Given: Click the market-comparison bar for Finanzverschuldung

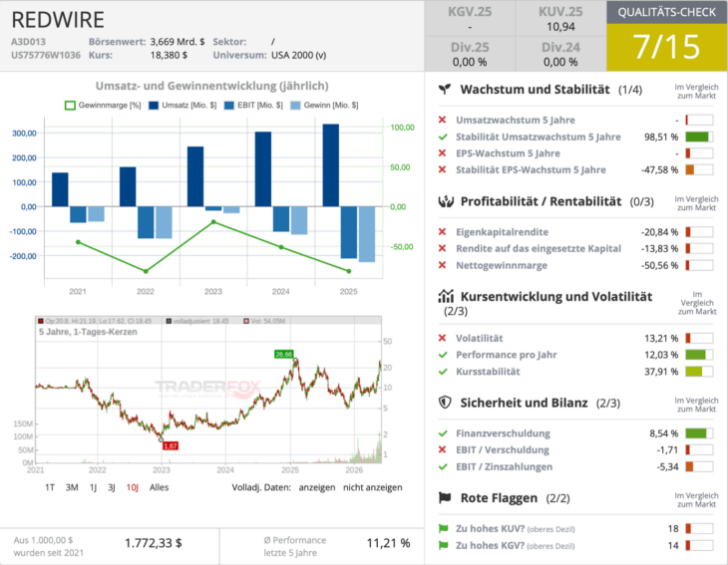Looking at the screenshot, I should 699,433.
